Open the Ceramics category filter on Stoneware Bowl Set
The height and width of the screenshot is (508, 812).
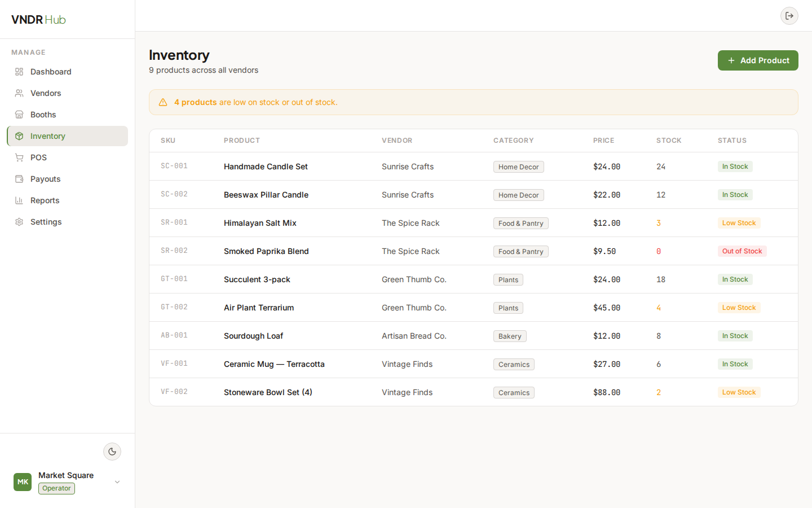point(514,392)
